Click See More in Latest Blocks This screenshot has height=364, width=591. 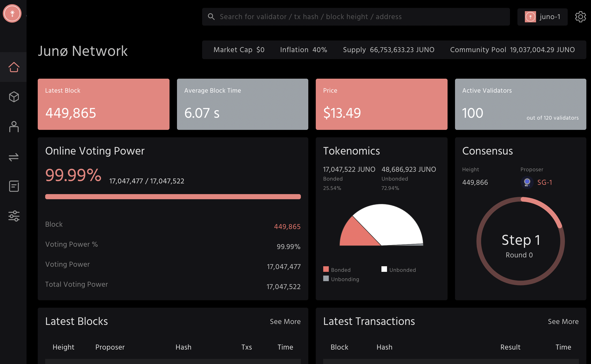[285, 322]
